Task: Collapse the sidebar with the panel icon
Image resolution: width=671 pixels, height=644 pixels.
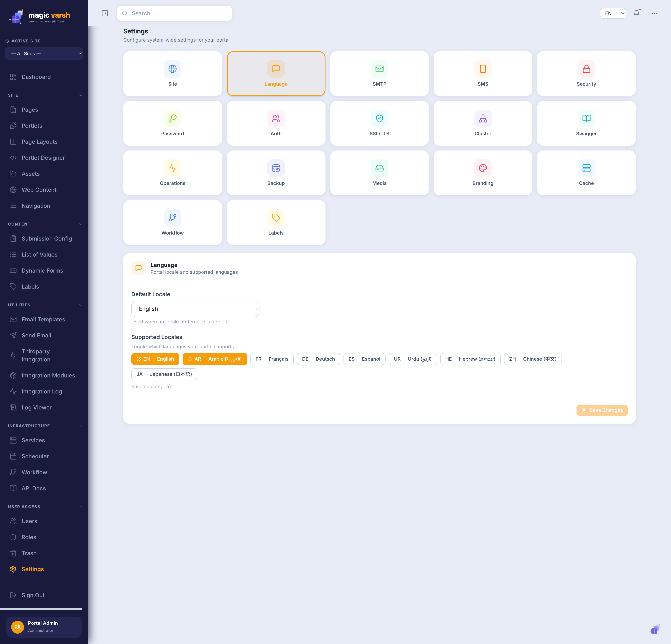Action: point(105,13)
